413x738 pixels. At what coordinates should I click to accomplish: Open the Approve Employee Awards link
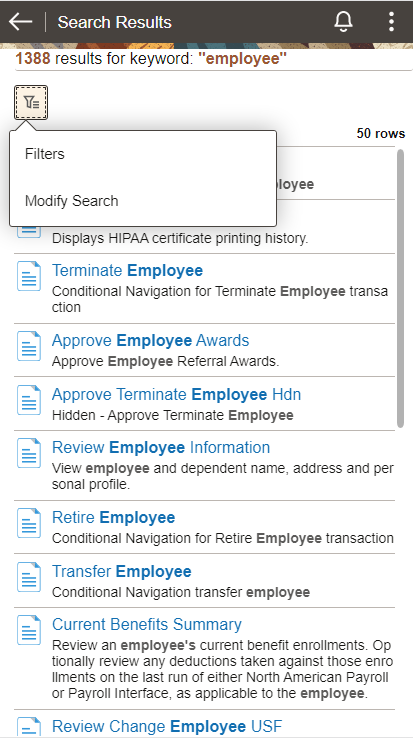tap(150, 340)
